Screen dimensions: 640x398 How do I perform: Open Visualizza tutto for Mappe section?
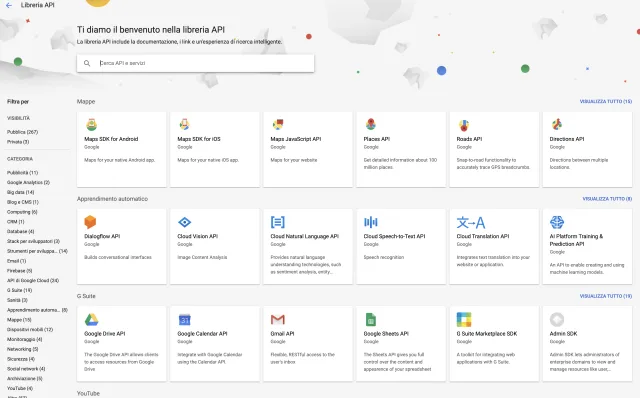[x=606, y=101]
